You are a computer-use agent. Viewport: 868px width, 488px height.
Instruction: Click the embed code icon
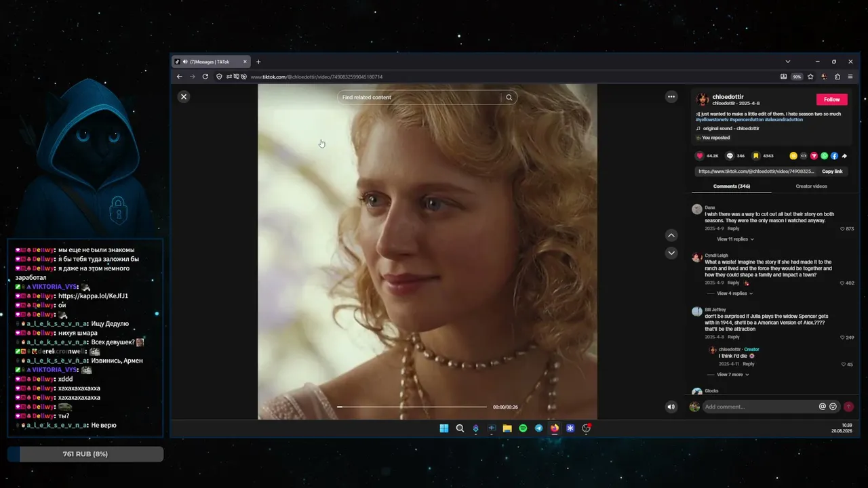pyautogui.click(x=804, y=156)
